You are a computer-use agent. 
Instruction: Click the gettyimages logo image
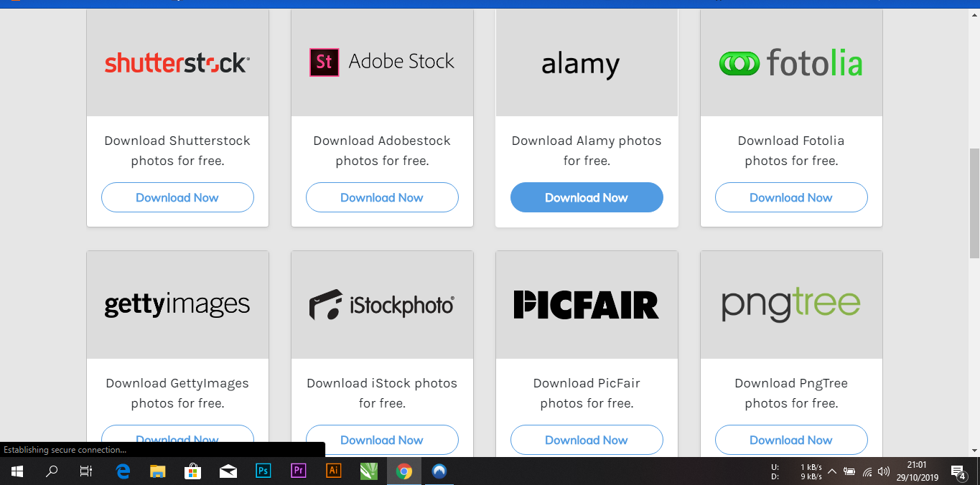click(177, 305)
